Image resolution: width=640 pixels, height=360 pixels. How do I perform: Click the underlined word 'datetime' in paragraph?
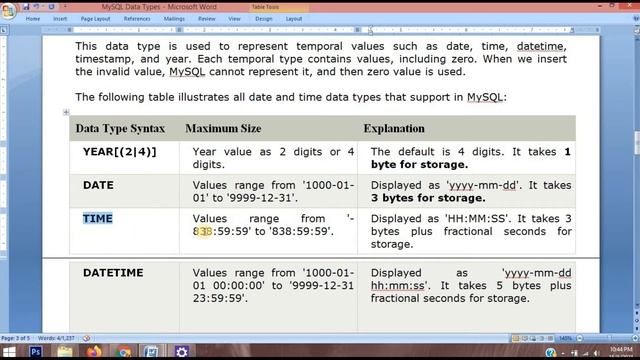pyautogui.click(x=540, y=46)
